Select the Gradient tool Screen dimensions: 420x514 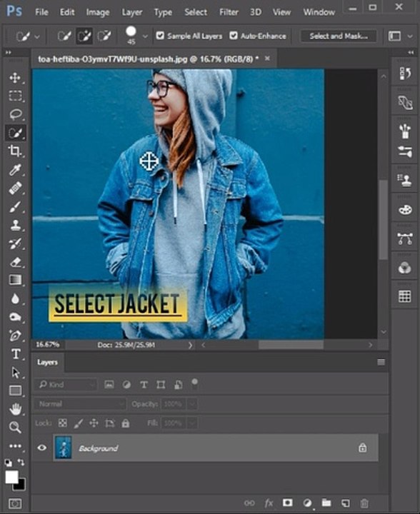15,280
